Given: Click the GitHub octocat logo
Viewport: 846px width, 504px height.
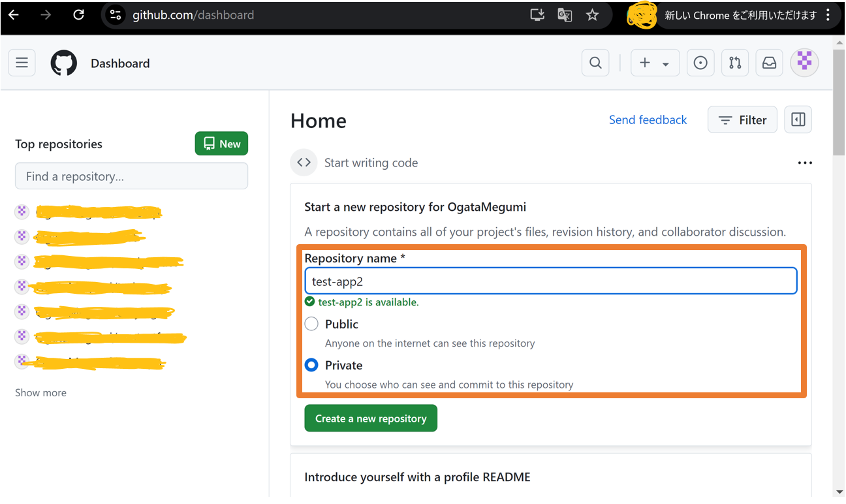Looking at the screenshot, I should [63, 63].
